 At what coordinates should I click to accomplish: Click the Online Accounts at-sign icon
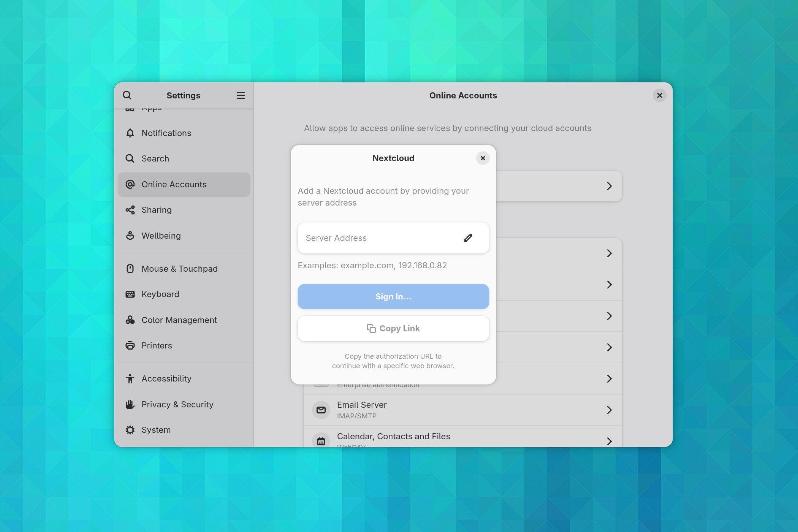point(130,184)
